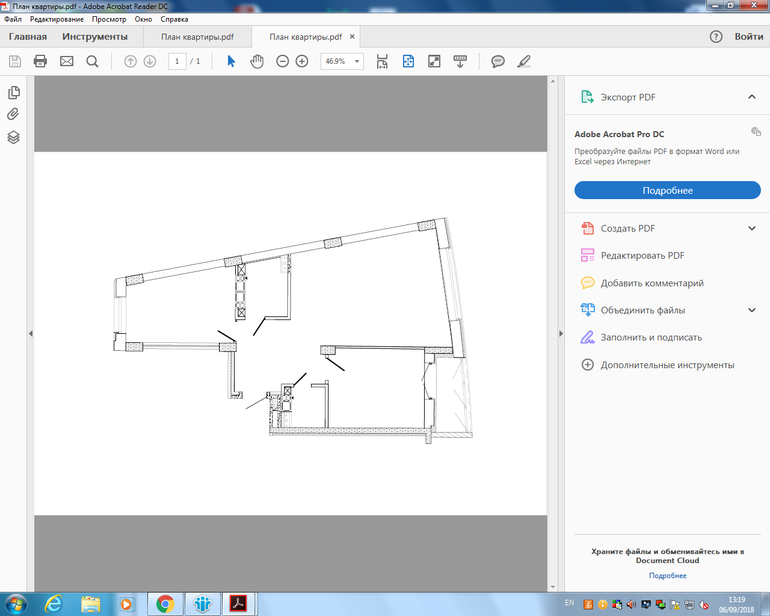Image resolution: width=770 pixels, height=616 pixels.
Task: Expand the Создать PDF section
Action: pyautogui.click(x=751, y=228)
